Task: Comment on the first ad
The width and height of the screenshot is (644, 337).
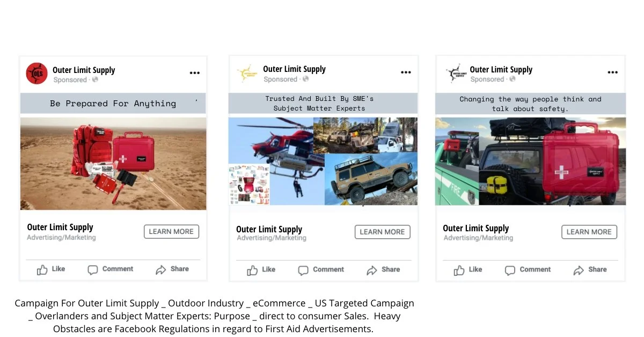Action: 110,269
